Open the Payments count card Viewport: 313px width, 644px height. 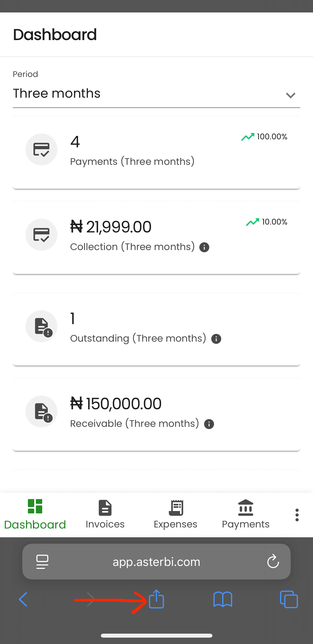pos(156,153)
